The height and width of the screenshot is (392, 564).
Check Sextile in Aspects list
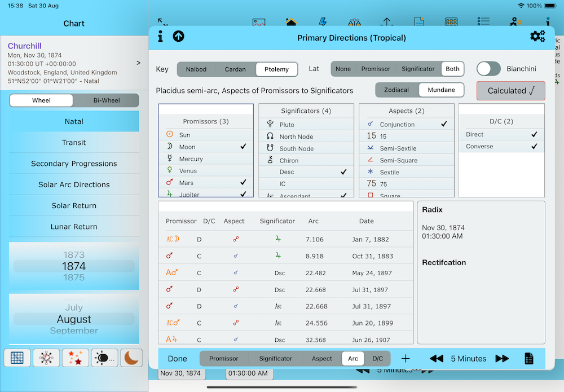(x=406, y=172)
